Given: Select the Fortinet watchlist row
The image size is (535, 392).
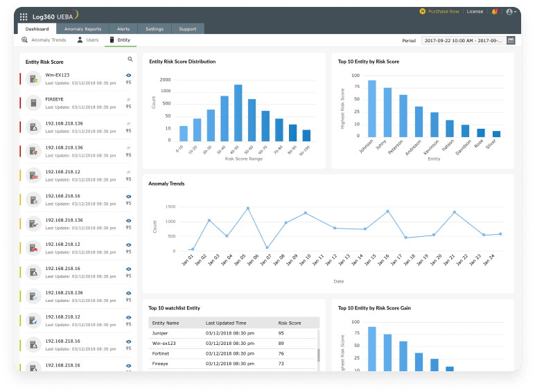Looking at the screenshot, I should point(233,354).
